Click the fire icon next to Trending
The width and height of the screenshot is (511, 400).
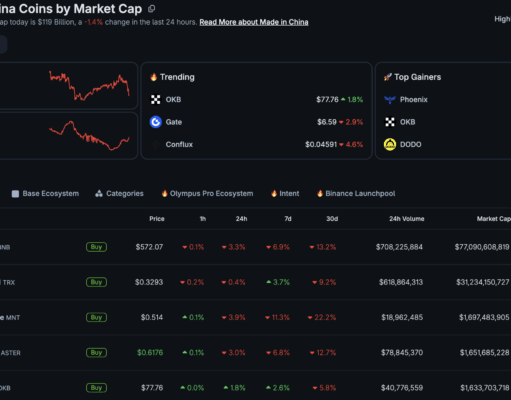(153, 77)
